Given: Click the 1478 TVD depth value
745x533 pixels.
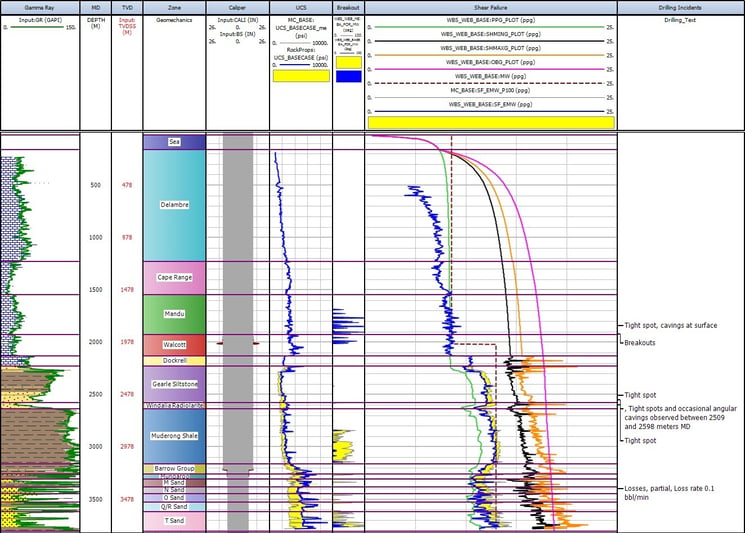Looking at the screenshot, I should [127, 290].
